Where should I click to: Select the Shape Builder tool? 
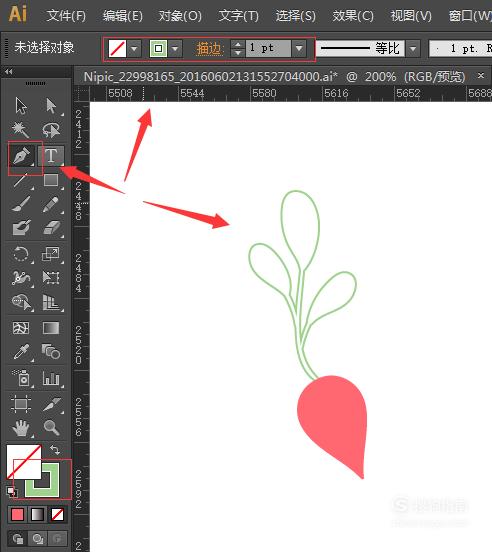click(21, 302)
